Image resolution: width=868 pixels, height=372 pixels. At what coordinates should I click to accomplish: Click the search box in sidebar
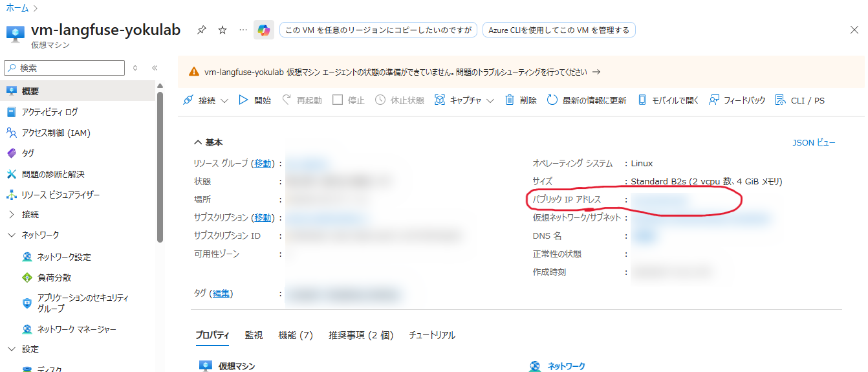coord(65,68)
